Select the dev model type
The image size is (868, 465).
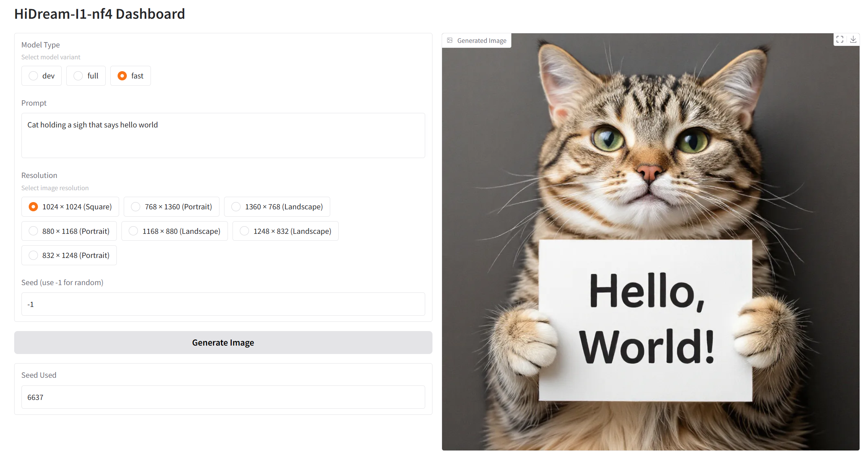click(34, 76)
